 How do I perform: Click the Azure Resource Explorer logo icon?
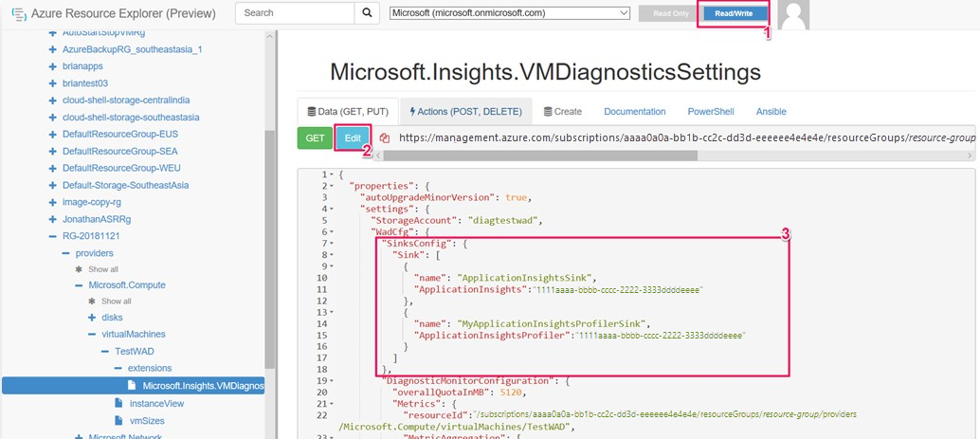click(x=19, y=14)
